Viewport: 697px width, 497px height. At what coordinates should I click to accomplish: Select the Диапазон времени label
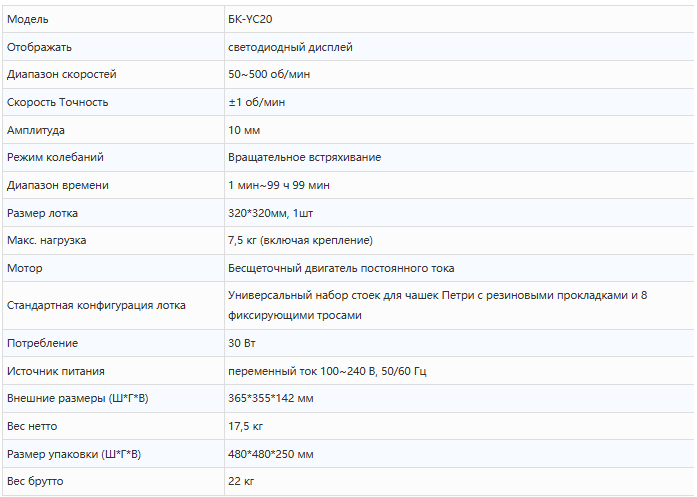58,185
